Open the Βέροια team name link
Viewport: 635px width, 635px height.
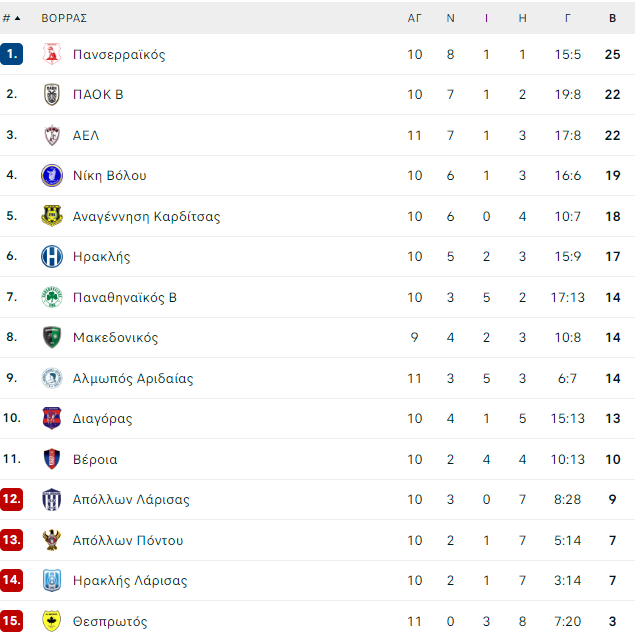(x=95, y=459)
